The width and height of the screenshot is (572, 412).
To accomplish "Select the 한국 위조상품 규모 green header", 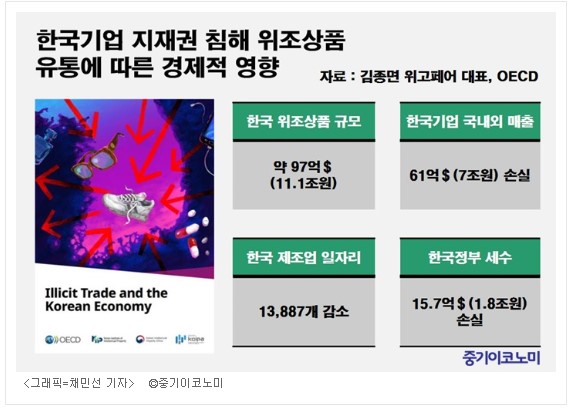I will point(304,122).
